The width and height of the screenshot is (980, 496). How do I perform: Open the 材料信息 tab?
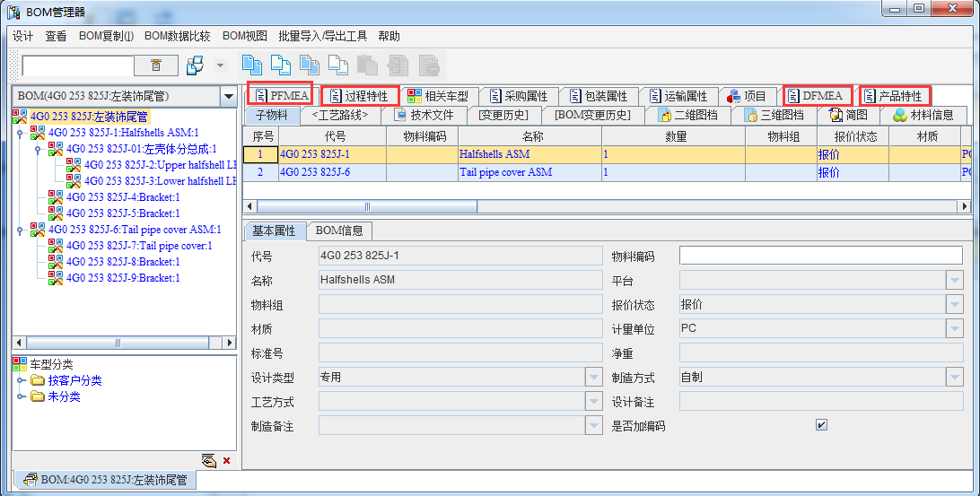924,115
